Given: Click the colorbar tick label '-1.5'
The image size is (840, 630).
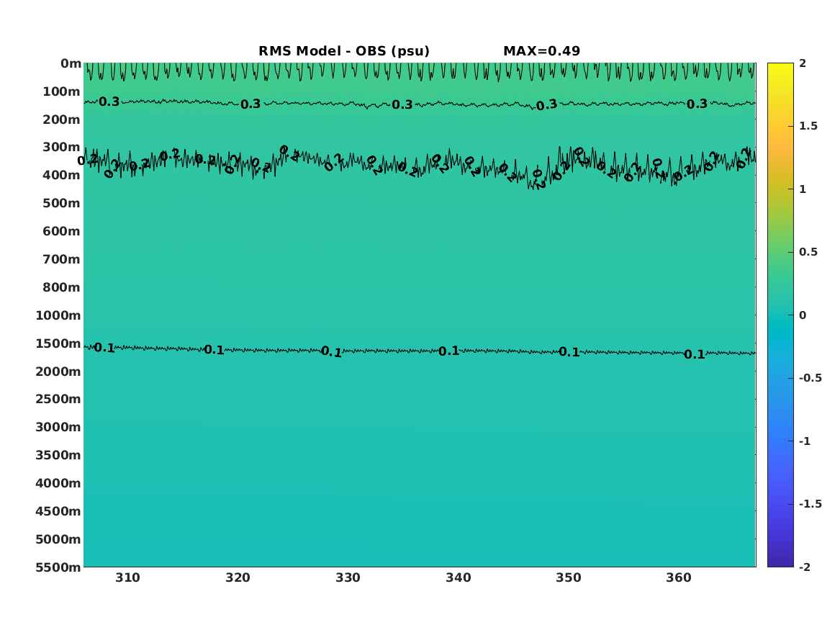Looking at the screenshot, I should point(810,504).
